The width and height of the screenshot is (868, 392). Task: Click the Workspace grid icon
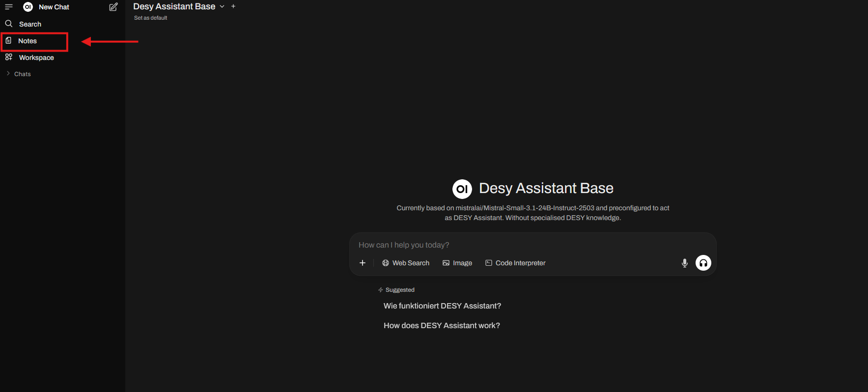[9, 57]
